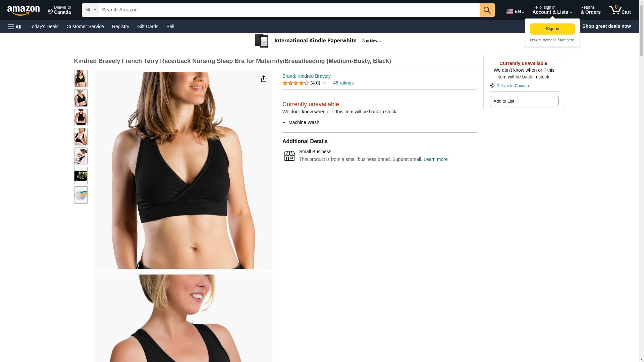Image resolution: width=644 pixels, height=362 pixels.
Task: Click the Search Amazon input field
Action: click(289, 10)
